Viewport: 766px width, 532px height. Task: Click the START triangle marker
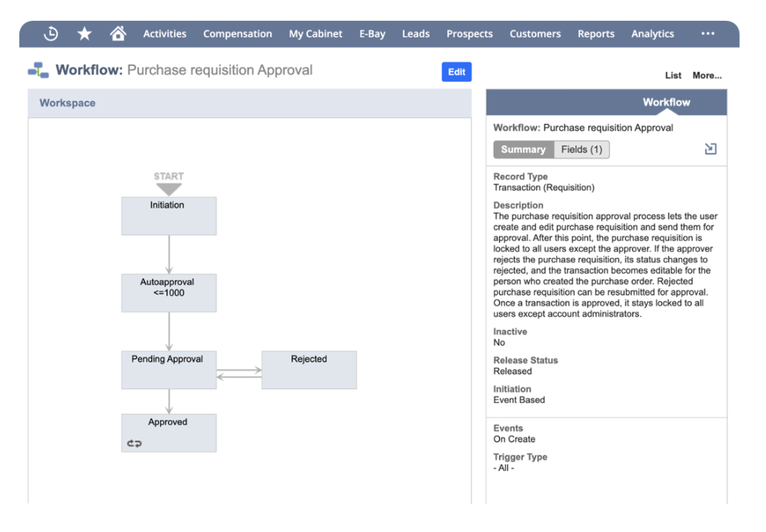click(x=169, y=189)
